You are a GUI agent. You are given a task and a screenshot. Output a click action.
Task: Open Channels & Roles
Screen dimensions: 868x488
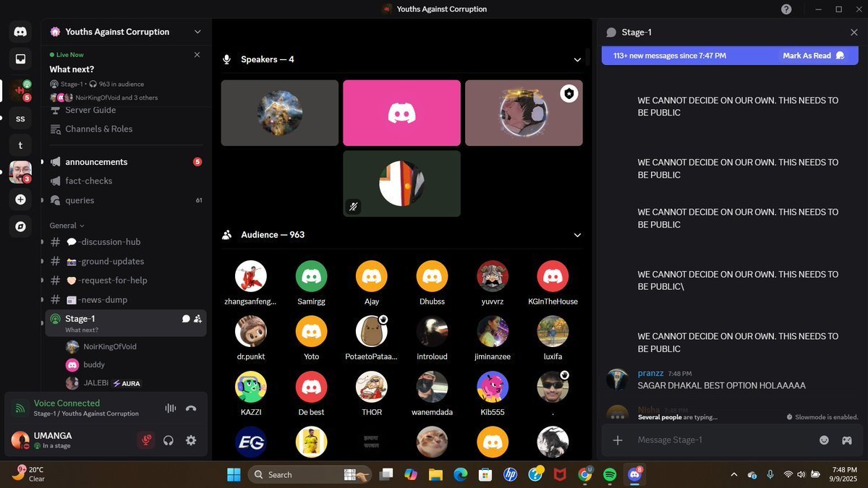pos(126,129)
